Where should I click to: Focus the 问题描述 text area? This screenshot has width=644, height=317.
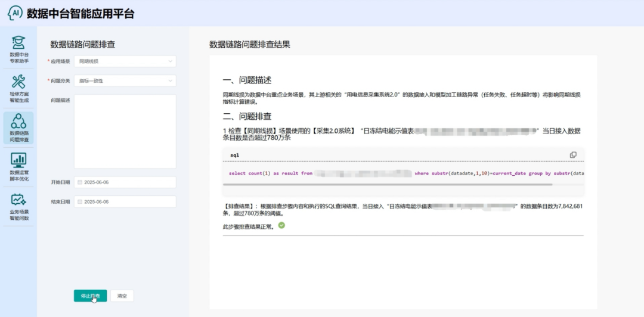[125, 132]
